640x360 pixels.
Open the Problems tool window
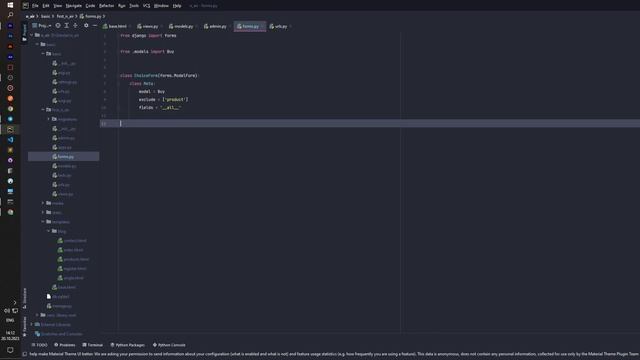pyautogui.click(x=65, y=345)
